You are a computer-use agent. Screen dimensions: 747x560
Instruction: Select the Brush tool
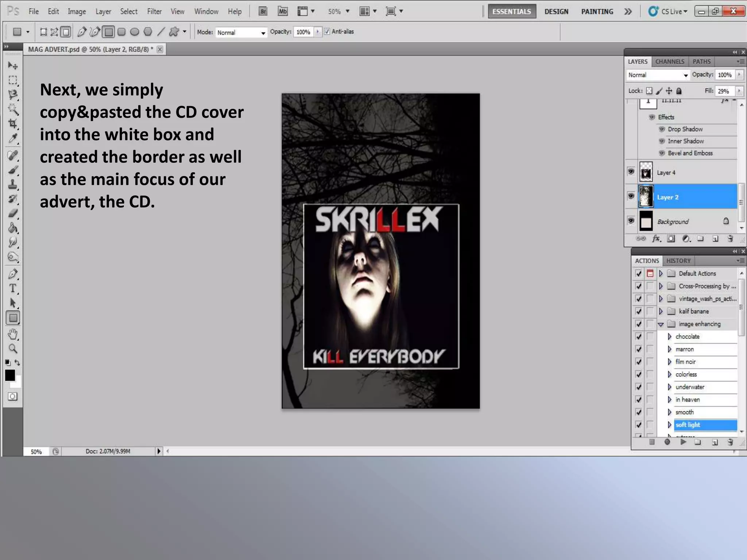pyautogui.click(x=13, y=170)
